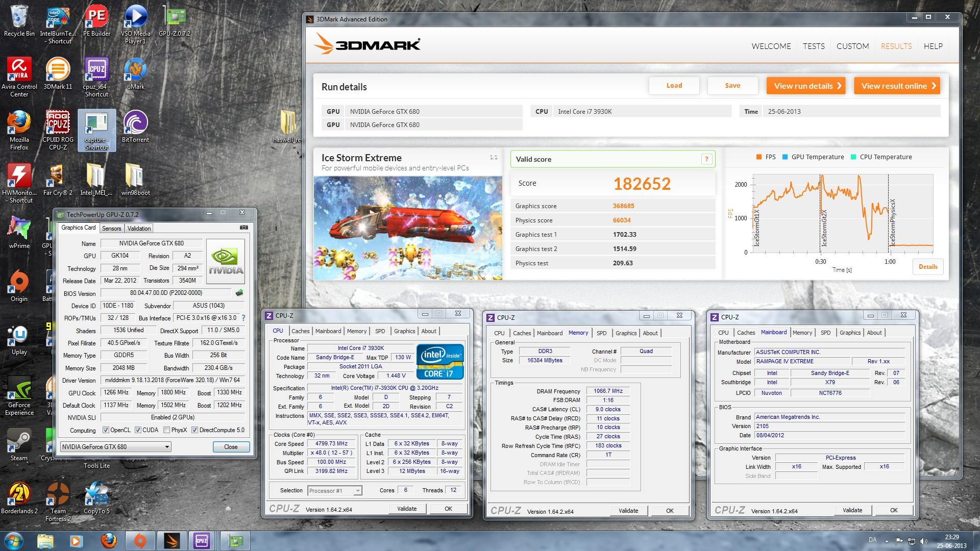Open Processor #1 selection dropdown
Viewport: 980px width, 551px height.
[334, 490]
